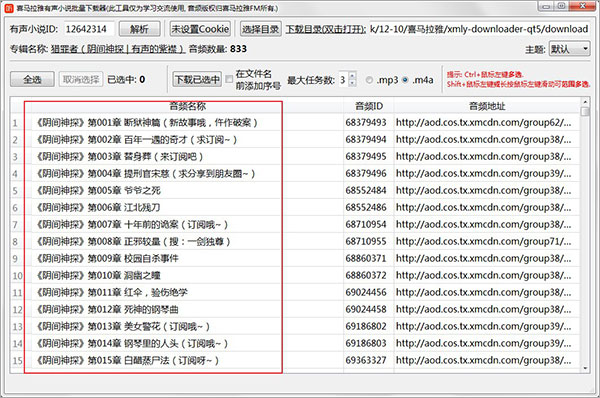600x398 pixels.
Task: Click the 选择目录 button
Action: (261, 29)
